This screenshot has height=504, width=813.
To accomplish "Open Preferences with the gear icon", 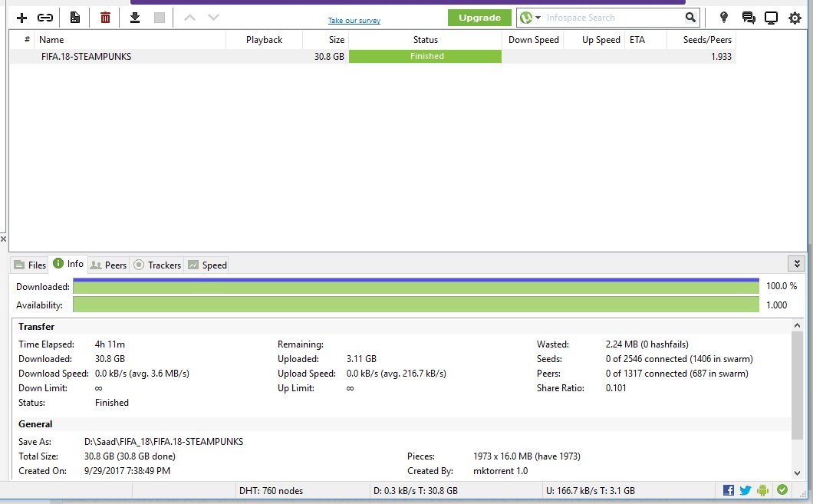I will pos(795,18).
